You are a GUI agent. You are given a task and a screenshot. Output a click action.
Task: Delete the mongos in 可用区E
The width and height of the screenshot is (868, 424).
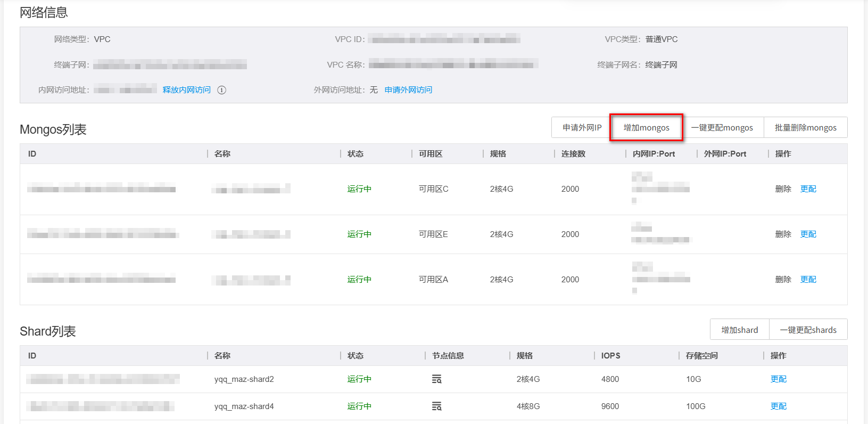783,234
